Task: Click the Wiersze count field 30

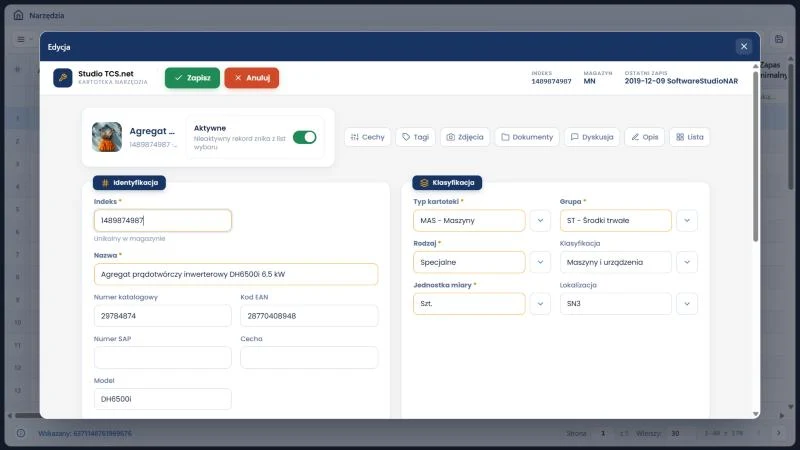Action: coord(682,433)
